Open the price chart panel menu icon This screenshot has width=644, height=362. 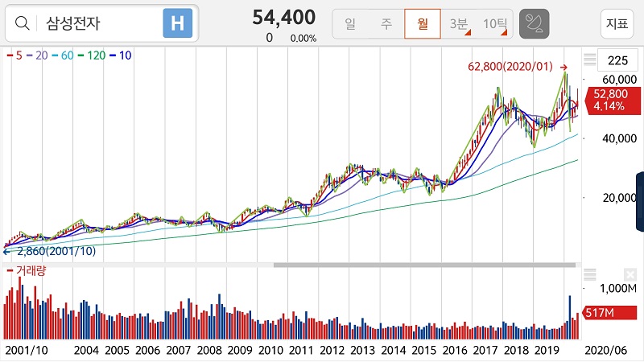coord(589,60)
